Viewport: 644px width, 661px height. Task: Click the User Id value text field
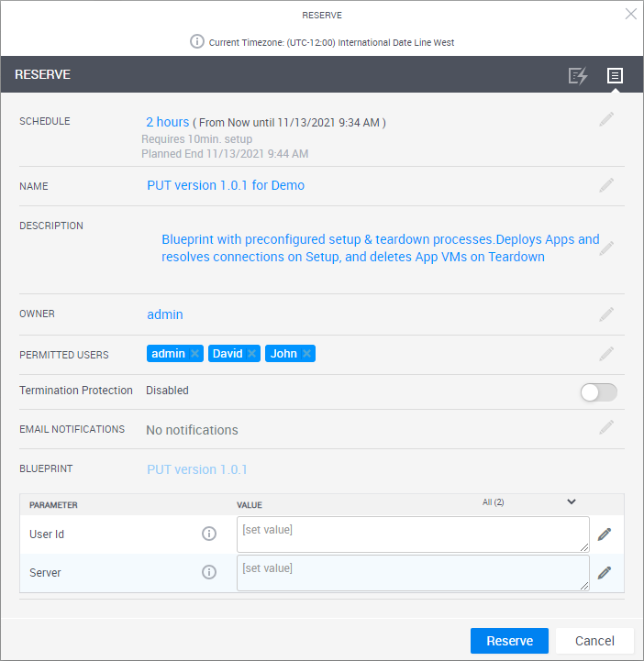413,534
